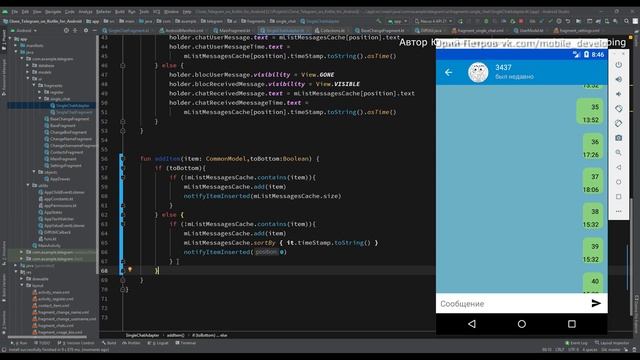Select SettingsFragment in project tree
640x360 pixels.
[63, 165]
